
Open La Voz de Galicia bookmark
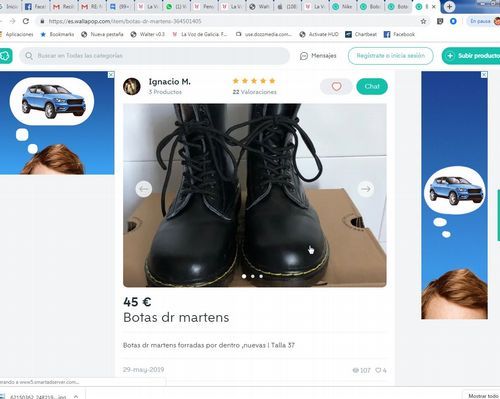pyautogui.click(x=200, y=34)
